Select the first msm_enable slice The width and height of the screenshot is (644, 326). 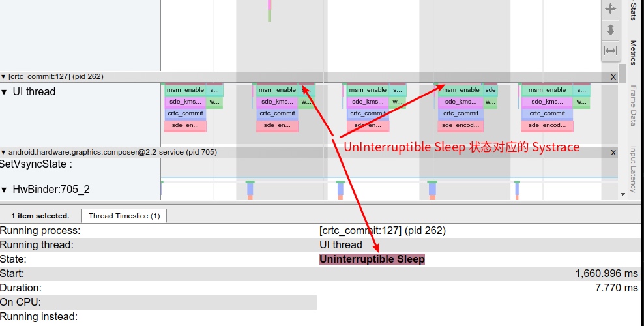pyautogui.click(x=184, y=90)
